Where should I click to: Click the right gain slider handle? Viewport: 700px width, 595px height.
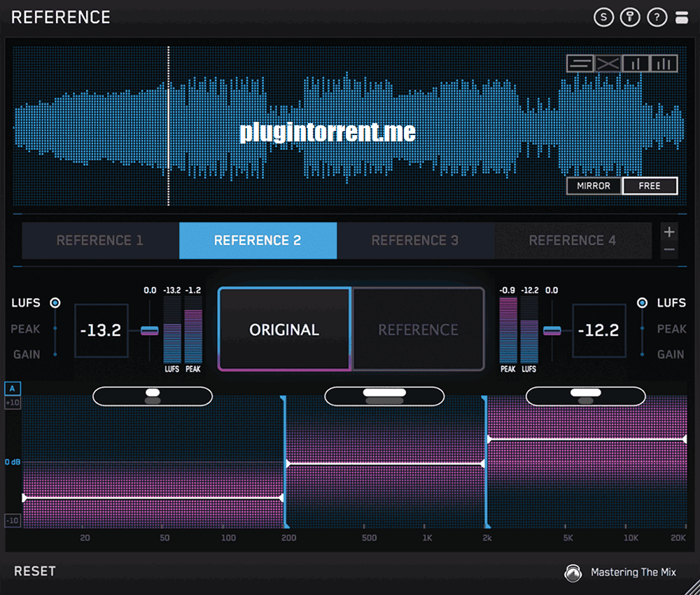click(552, 331)
